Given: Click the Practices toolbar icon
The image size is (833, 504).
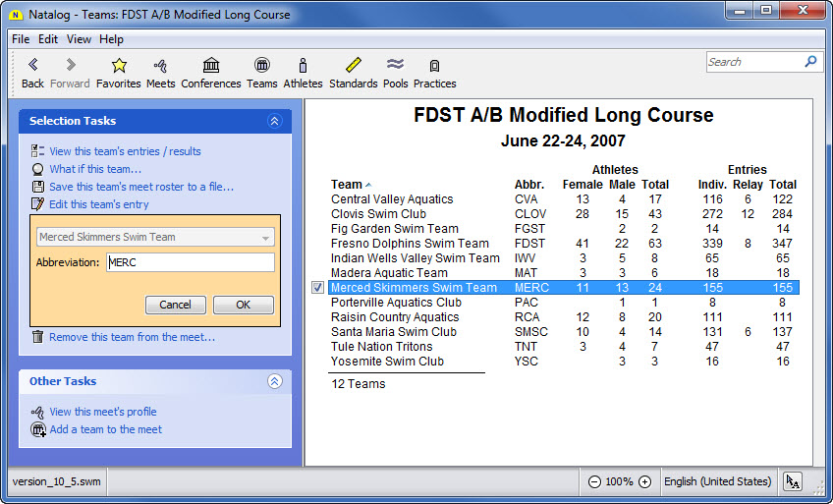Looking at the screenshot, I should point(434,66).
